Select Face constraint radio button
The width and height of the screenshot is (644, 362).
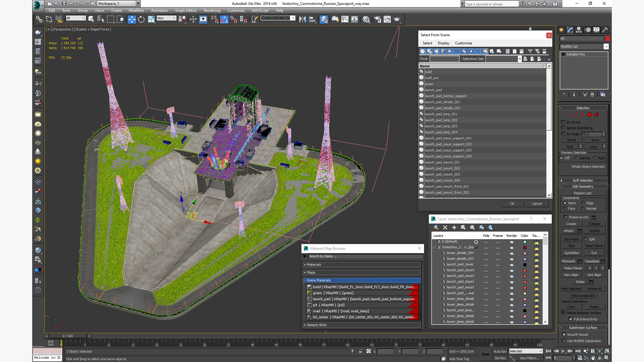coord(565,208)
